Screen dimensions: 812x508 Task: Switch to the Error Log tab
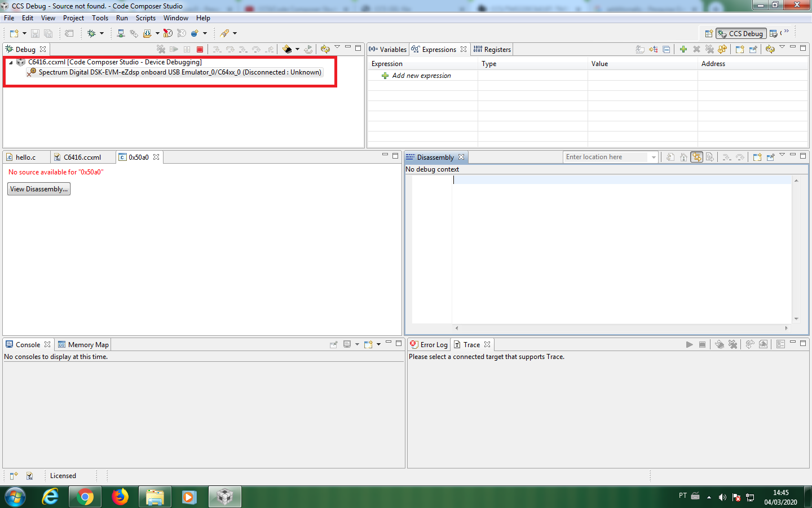point(429,345)
